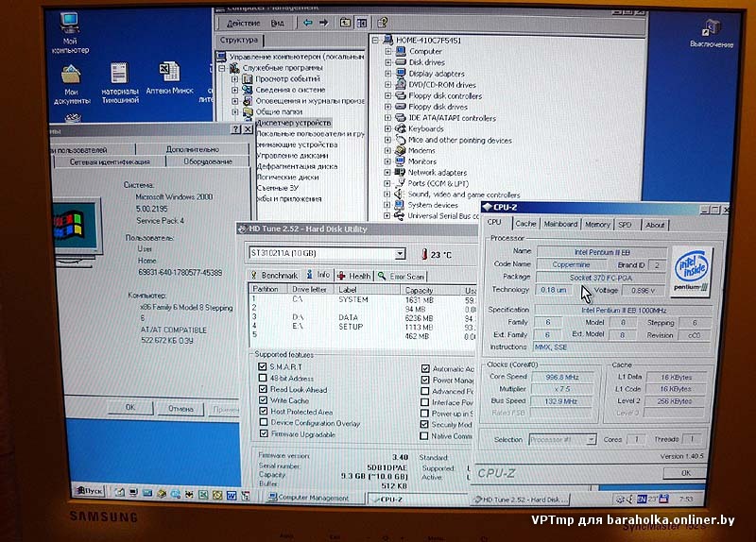This screenshot has width=756, height=542.
Task: Toggle the Host Protected Area checkbox
Action: click(x=264, y=412)
